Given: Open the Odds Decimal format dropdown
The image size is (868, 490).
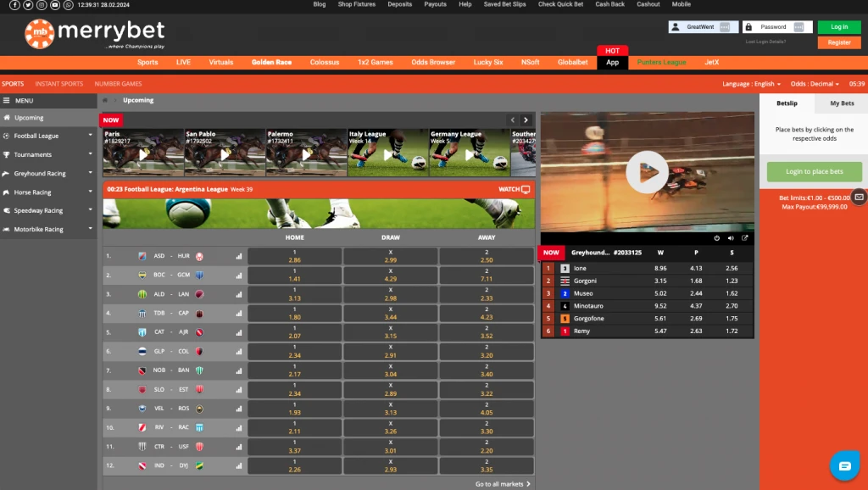Looking at the screenshot, I should pos(814,84).
